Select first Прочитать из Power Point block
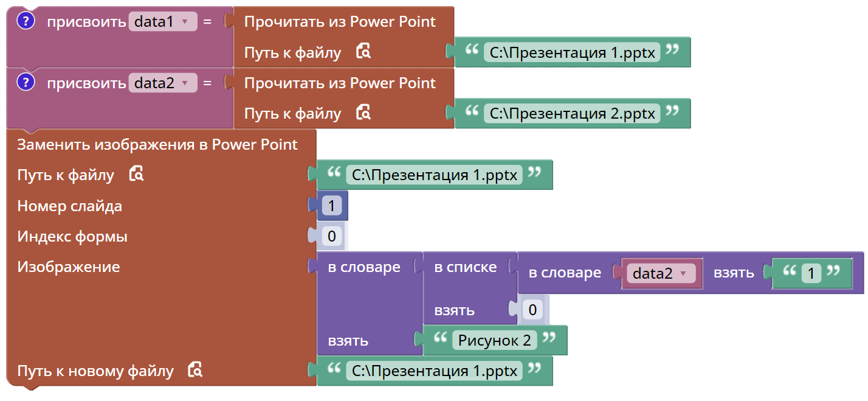 (340, 22)
